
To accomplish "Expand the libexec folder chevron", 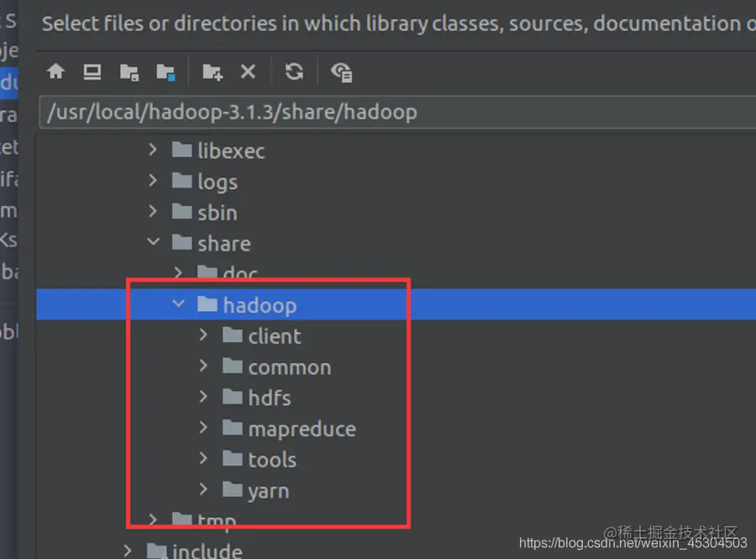I will point(153,150).
